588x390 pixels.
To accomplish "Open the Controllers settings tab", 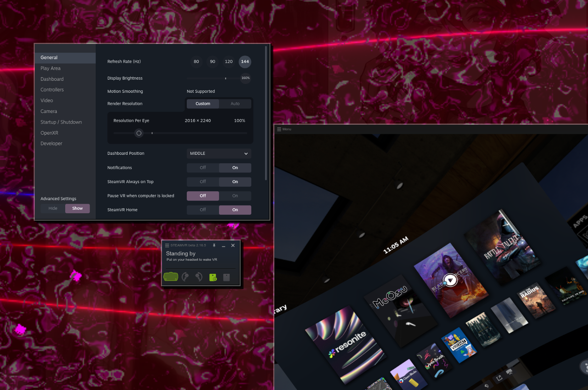I will pos(65,90).
